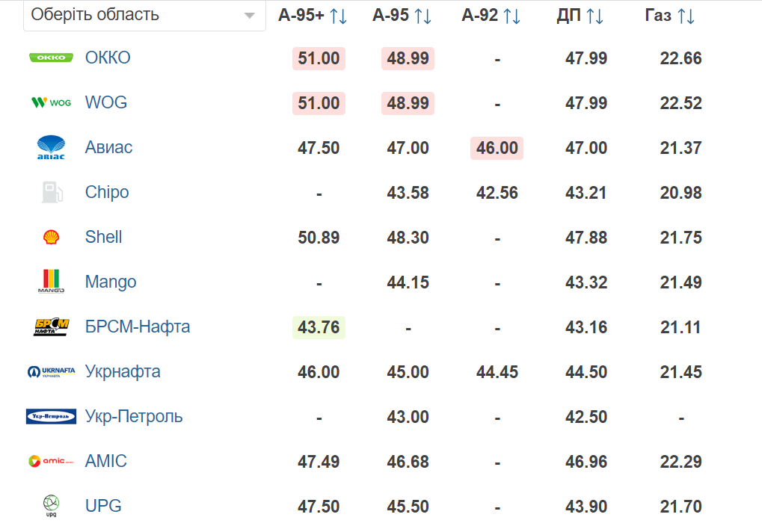Click the Chipo fuel pump icon
Screen dimensions: 762x532
click(x=52, y=192)
